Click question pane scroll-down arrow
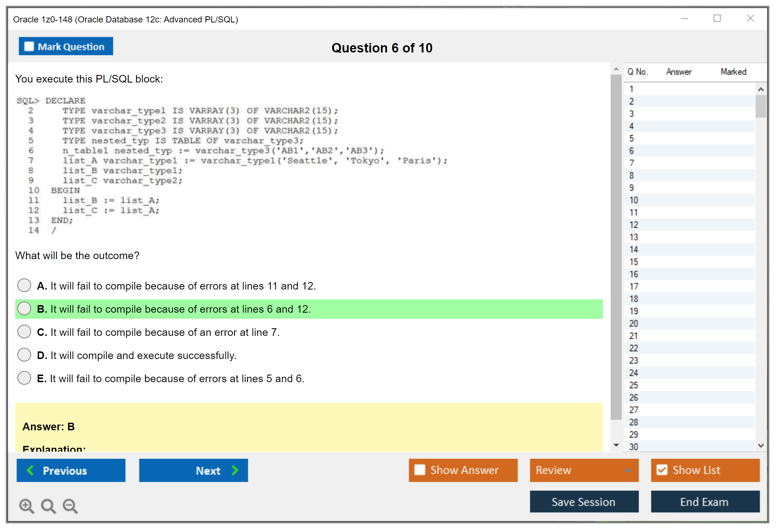 point(616,445)
